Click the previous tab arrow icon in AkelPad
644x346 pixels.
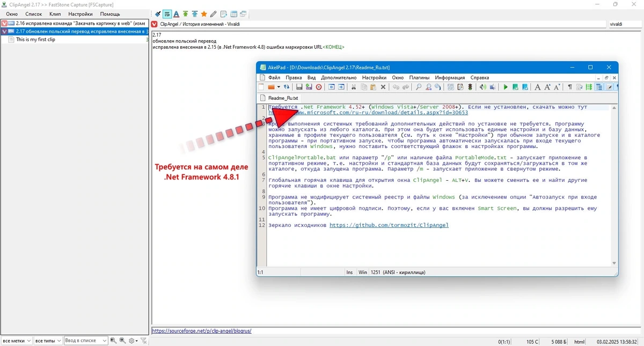(332, 87)
